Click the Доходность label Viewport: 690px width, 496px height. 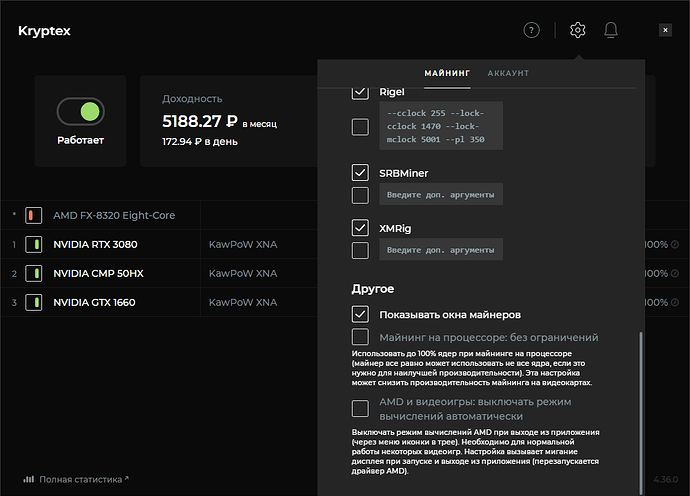(192, 99)
